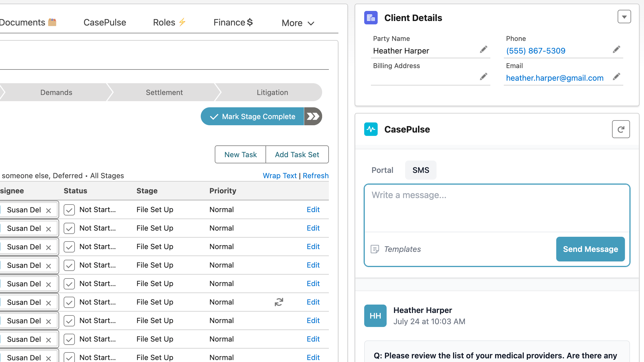Create a New Task
The height and width of the screenshot is (362, 644).
click(240, 154)
